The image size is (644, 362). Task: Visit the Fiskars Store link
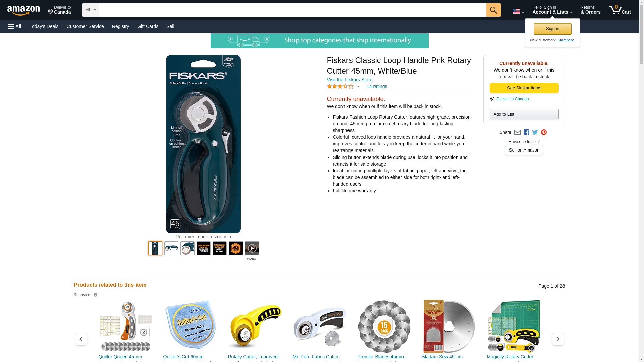pos(349,80)
